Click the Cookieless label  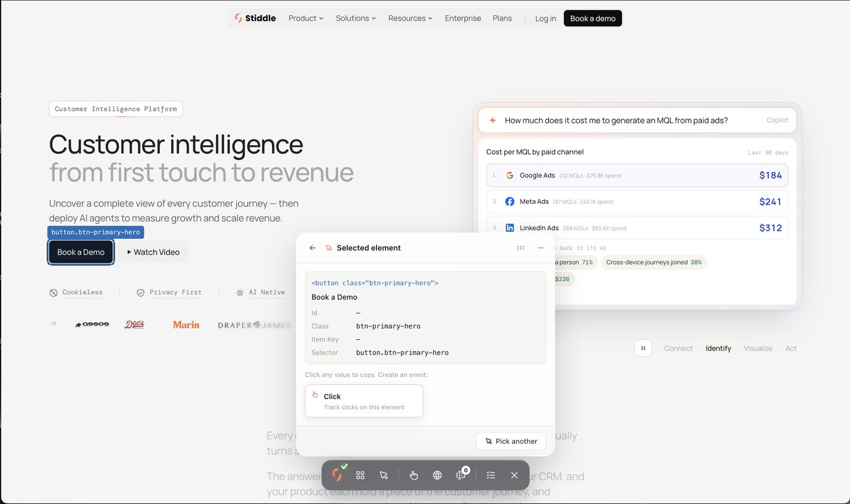[x=83, y=292]
